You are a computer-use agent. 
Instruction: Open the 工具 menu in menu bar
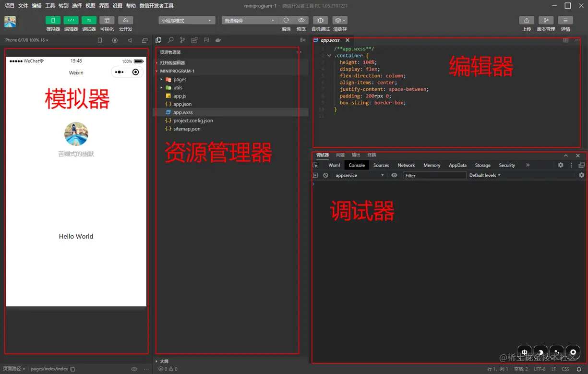tap(50, 6)
